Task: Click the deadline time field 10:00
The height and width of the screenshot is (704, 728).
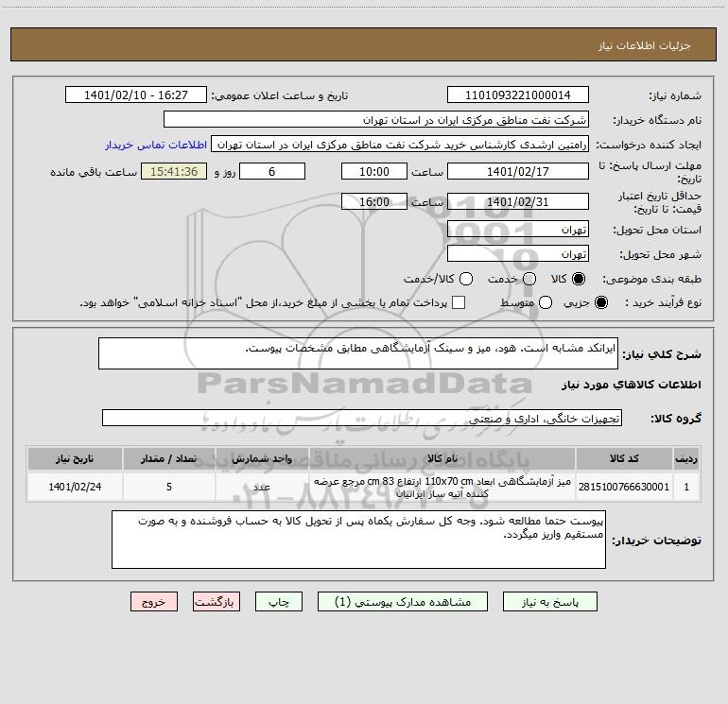Action: tap(374, 171)
